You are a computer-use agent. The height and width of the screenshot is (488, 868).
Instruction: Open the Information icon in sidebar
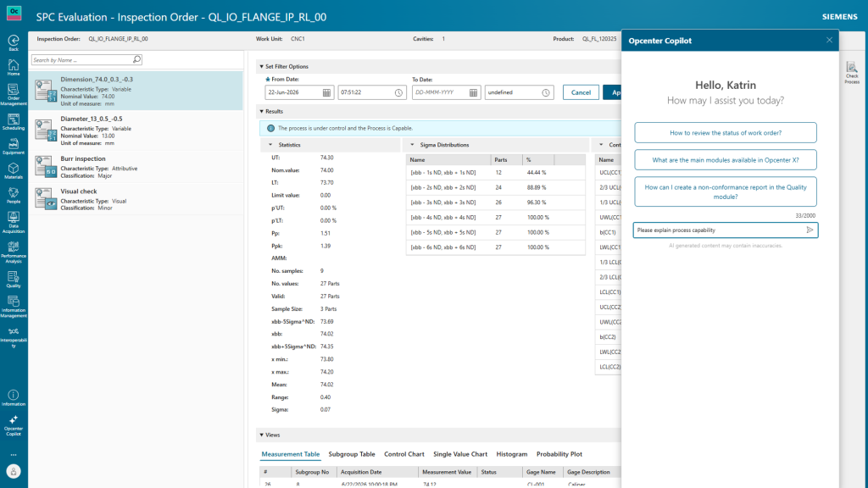[14, 398]
